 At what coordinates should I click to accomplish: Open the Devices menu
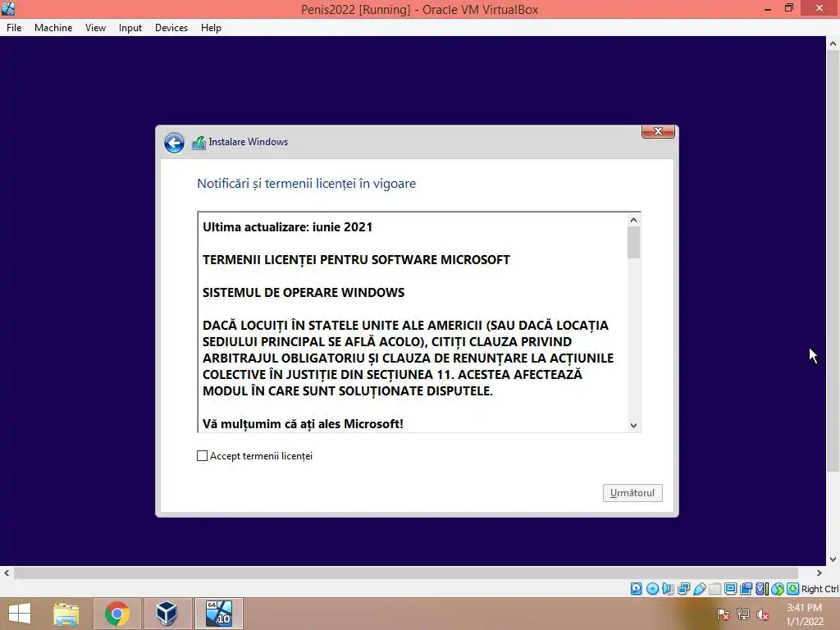[x=171, y=28]
